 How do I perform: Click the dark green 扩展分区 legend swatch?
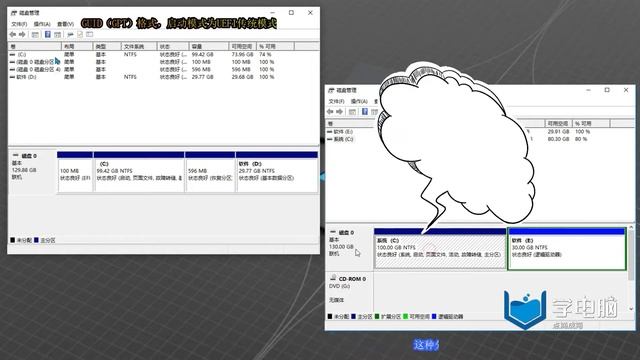click(x=377, y=316)
